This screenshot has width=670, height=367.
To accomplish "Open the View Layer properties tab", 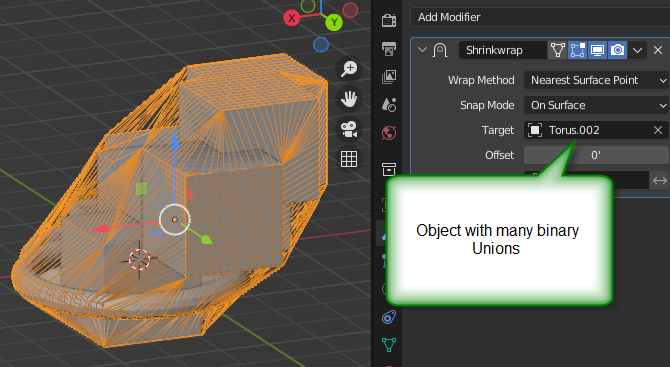I will click(x=389, y=77).
